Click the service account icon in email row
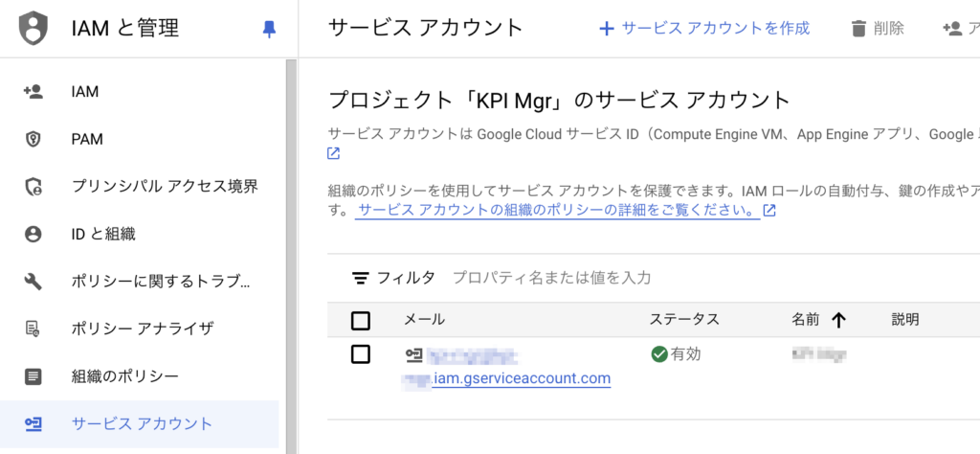Viewport: 980px width, 454px height. pos(414,355)
